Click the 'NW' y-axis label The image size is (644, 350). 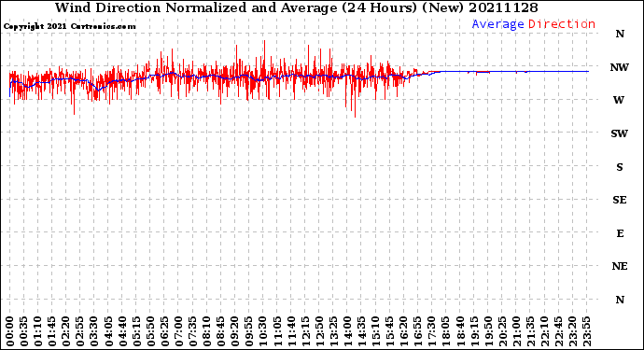pyautogui.click(x=619, y=67)
